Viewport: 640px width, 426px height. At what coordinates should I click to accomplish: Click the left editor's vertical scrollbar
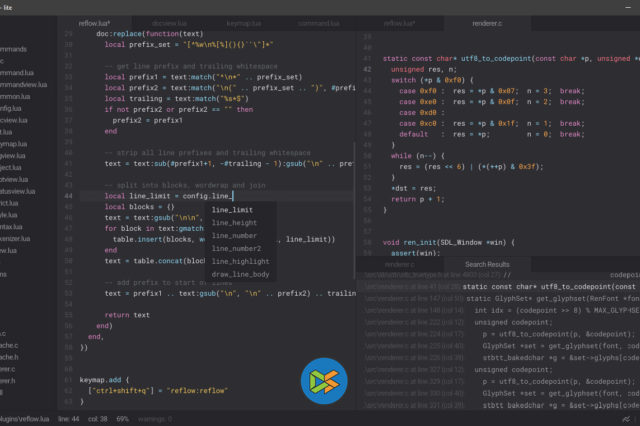click(x=354, y=210)
